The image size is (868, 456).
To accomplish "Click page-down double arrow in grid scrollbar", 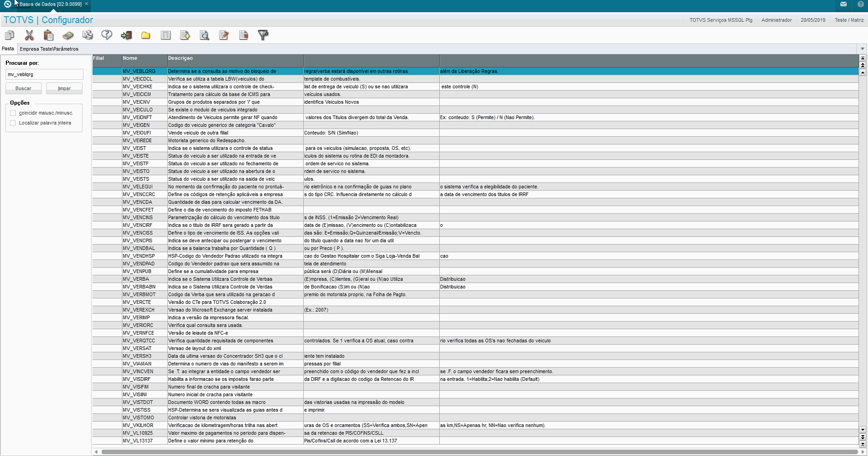I will (863, 437).
